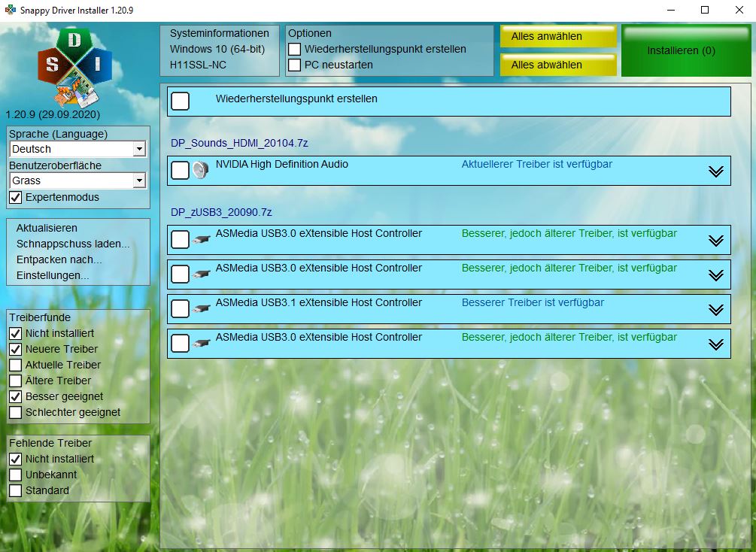Open Einstellungen...
This screenshot has width=756, height=552.
53,275
